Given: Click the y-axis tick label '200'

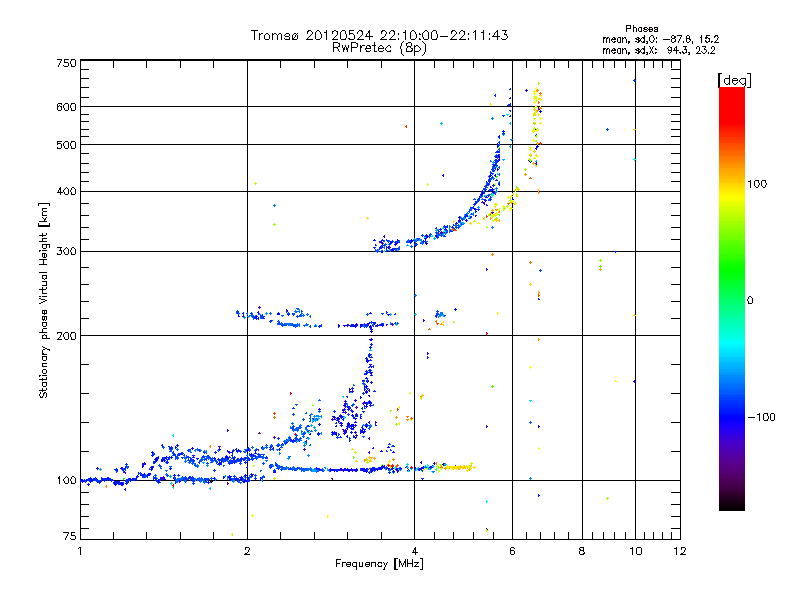Looking at the screenshot, I should point(66,336).
